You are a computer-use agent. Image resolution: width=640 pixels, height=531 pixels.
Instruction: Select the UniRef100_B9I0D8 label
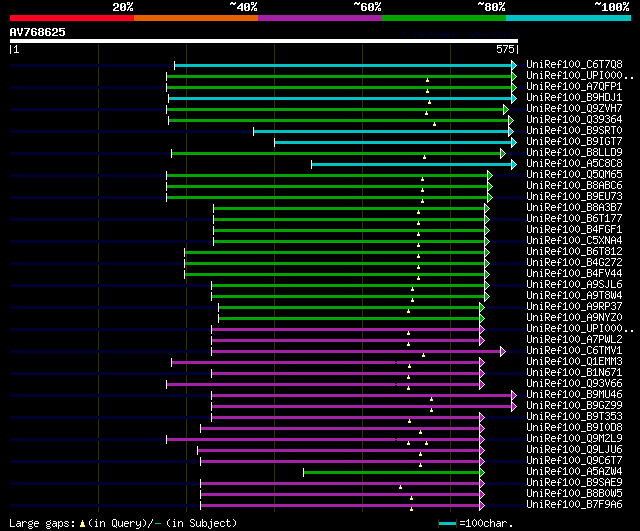click(x=574, y=428)
